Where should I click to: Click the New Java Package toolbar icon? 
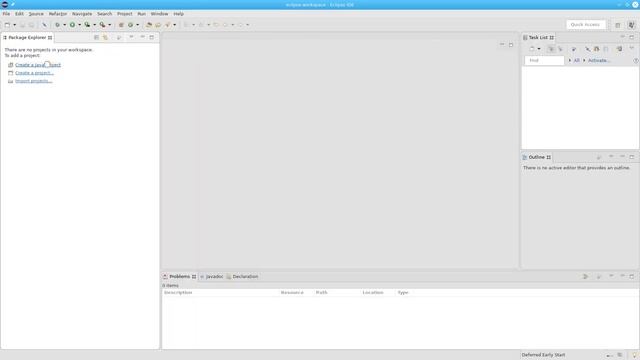pyautogui.click(x=121, y=25)
